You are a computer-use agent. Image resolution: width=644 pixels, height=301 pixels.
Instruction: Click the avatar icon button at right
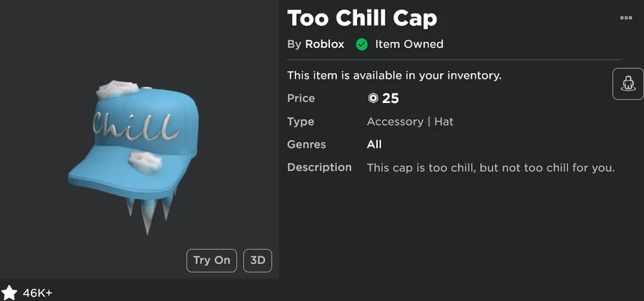click(x=628, y=84)
